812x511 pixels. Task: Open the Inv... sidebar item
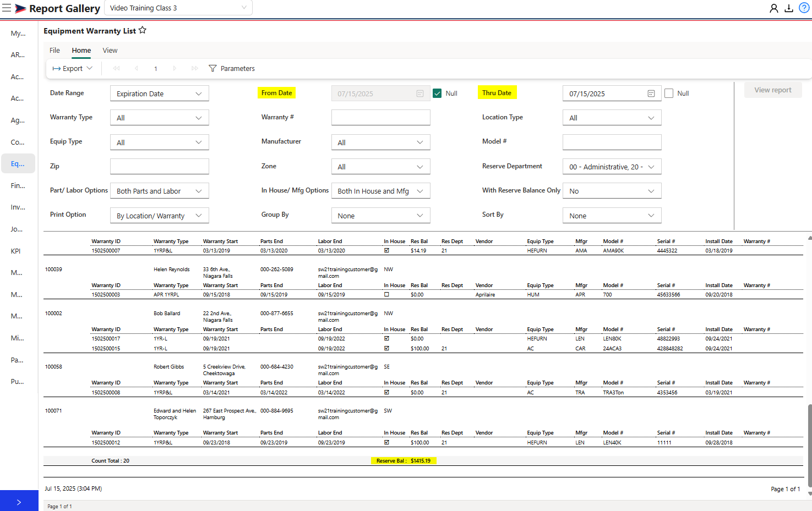pyautogui.click(x=18, y=207)
